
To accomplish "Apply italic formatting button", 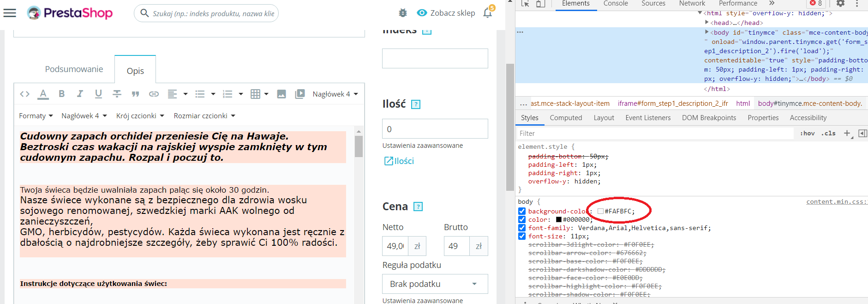I will [x=80, y=94].
